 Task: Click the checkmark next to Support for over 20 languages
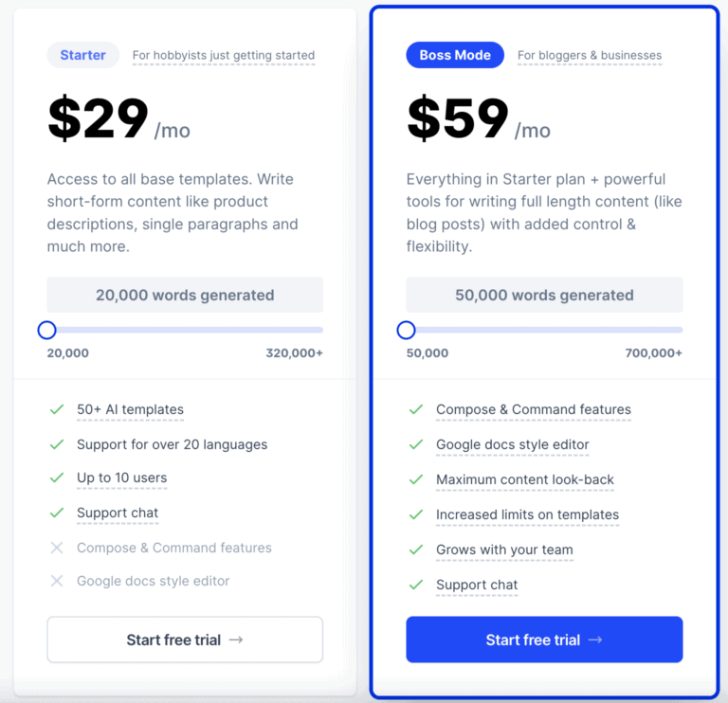click(56, 444)
